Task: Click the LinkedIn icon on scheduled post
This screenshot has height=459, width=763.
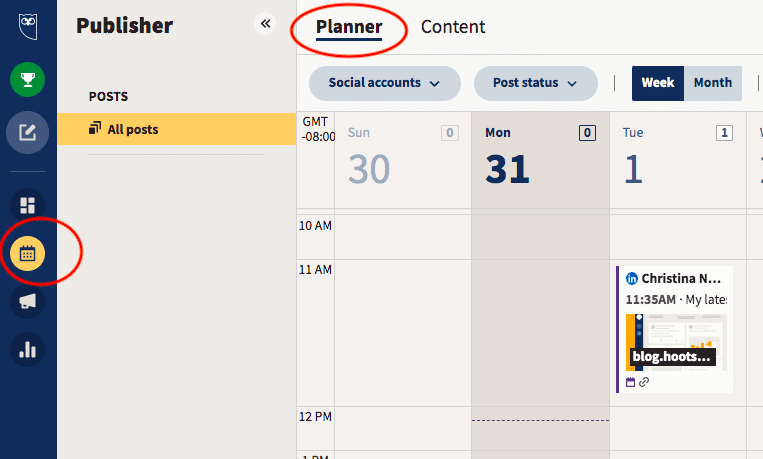Action: coord(632,279)
